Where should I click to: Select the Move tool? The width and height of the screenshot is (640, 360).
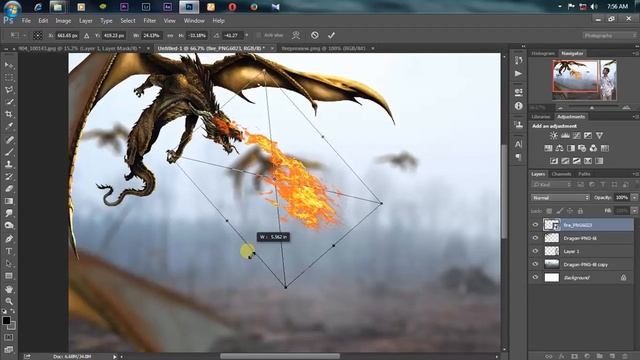click(x=9, y=65)
